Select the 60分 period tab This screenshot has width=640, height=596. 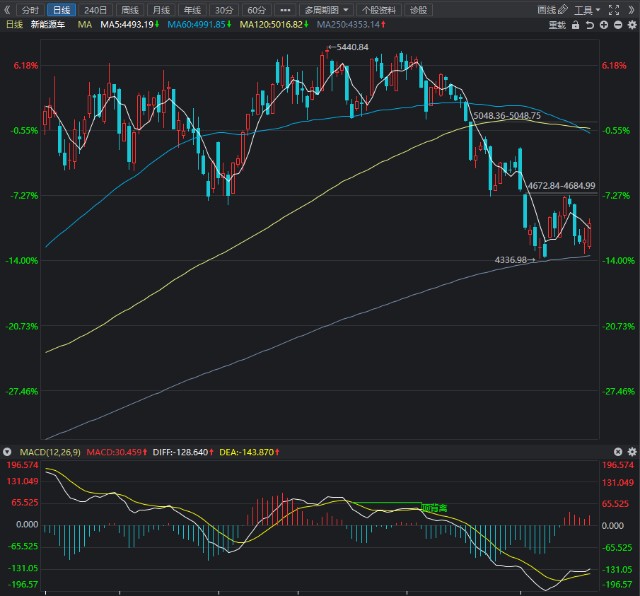tap(256, 9)
